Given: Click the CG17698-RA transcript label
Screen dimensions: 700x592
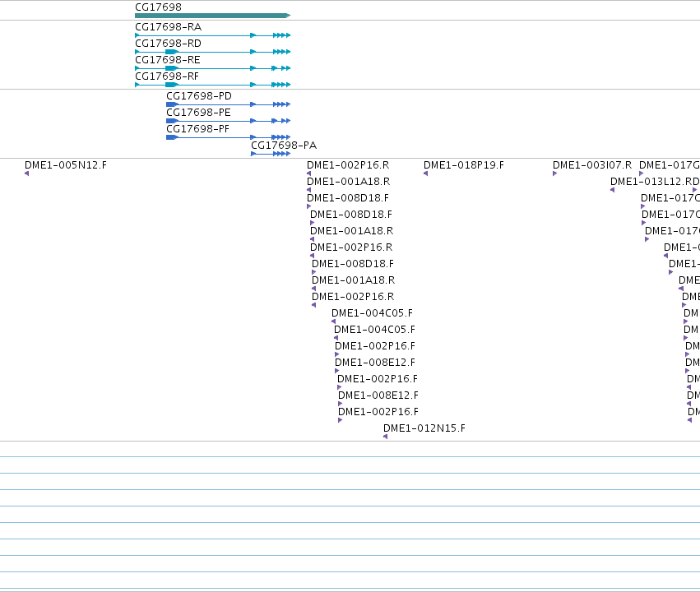Looking at the screenshot, I should 169,27.
